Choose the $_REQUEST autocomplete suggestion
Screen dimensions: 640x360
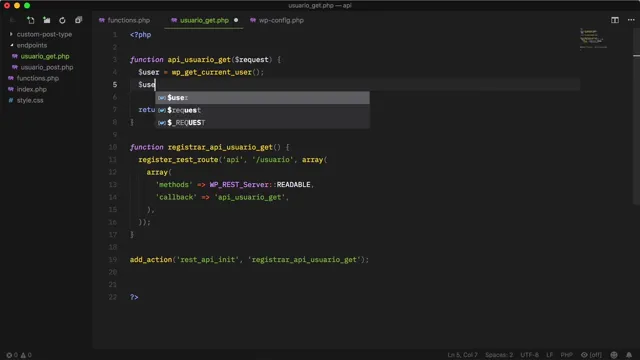click(x=262, y=122)
